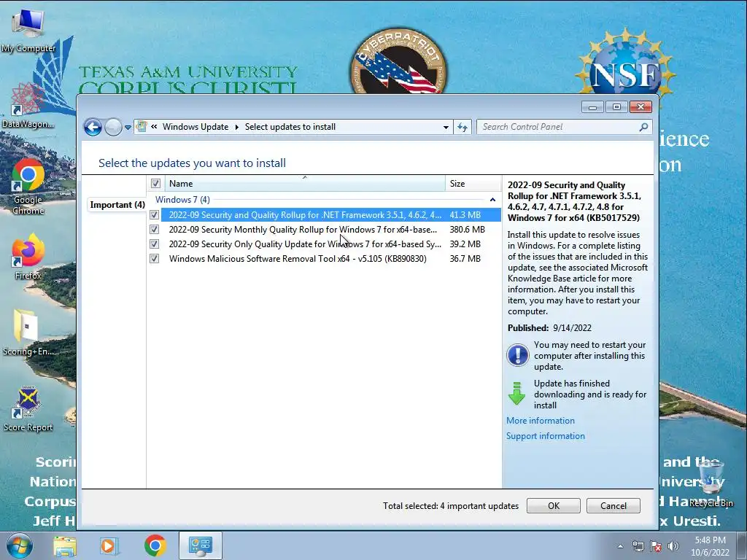Minimize the Windows Update window

[592, 107]
